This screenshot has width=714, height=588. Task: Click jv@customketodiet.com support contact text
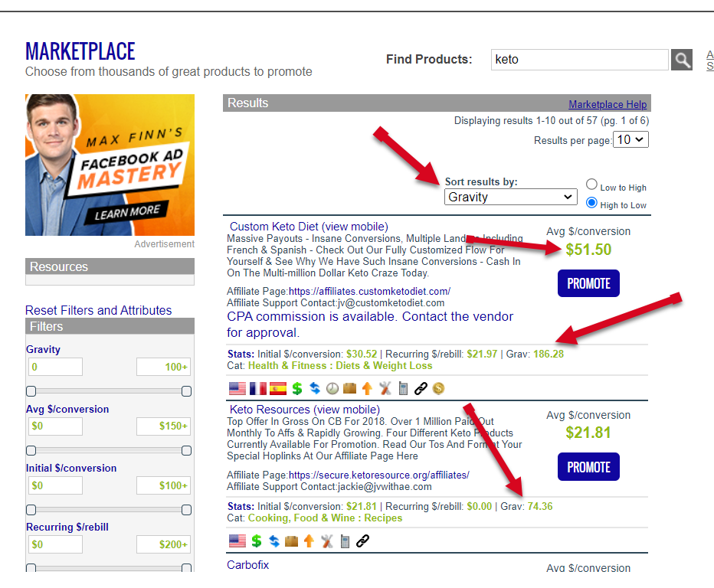point(391,302)
